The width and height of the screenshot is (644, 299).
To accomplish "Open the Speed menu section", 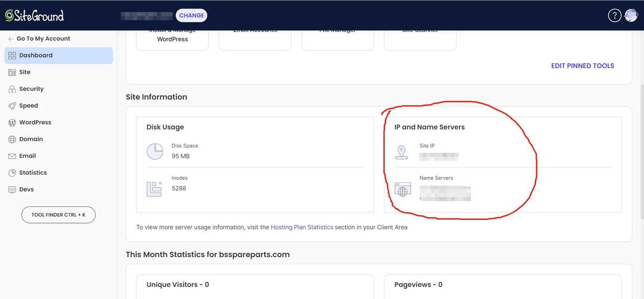I will click(x=59, y=106).
